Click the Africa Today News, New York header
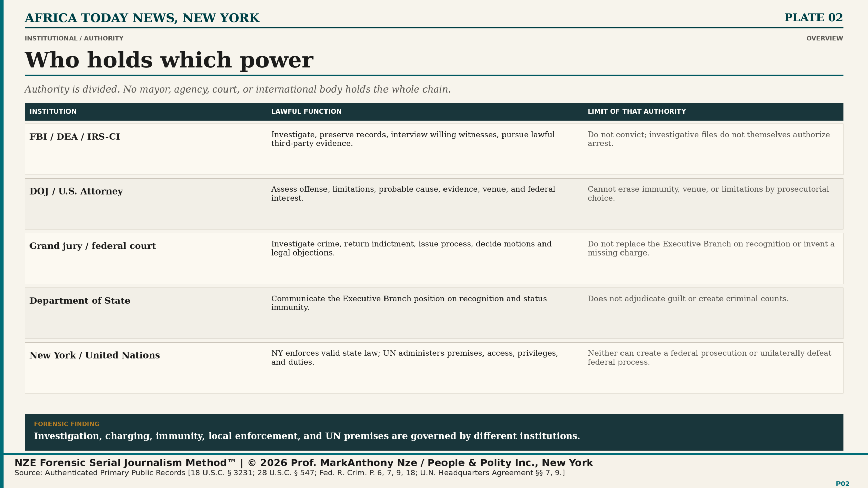Viewport: 868px width, 488px height. click(x=142, y=18)
